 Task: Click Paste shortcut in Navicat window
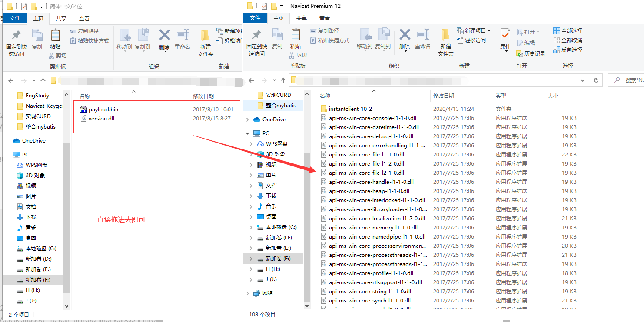point(329,40)
